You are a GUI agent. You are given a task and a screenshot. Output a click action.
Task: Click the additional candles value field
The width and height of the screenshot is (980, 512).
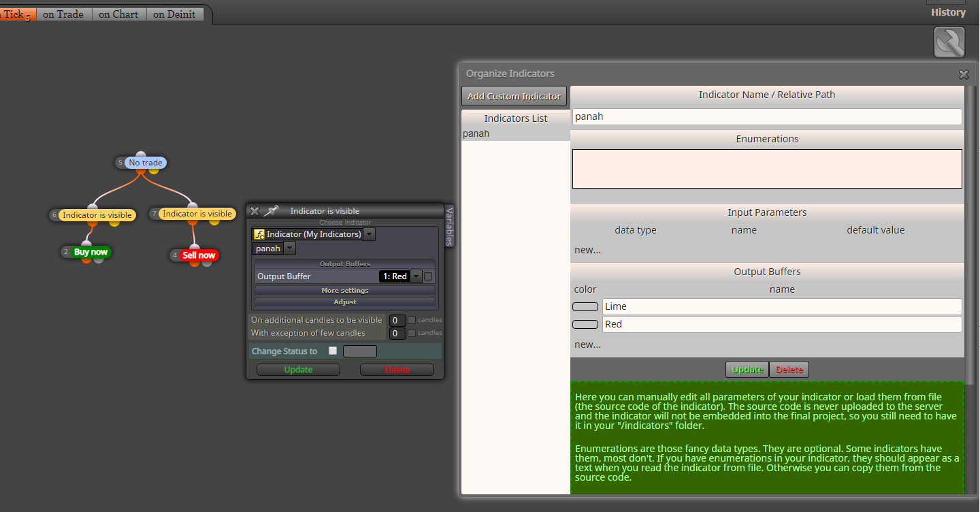click(x=397, y=321)
